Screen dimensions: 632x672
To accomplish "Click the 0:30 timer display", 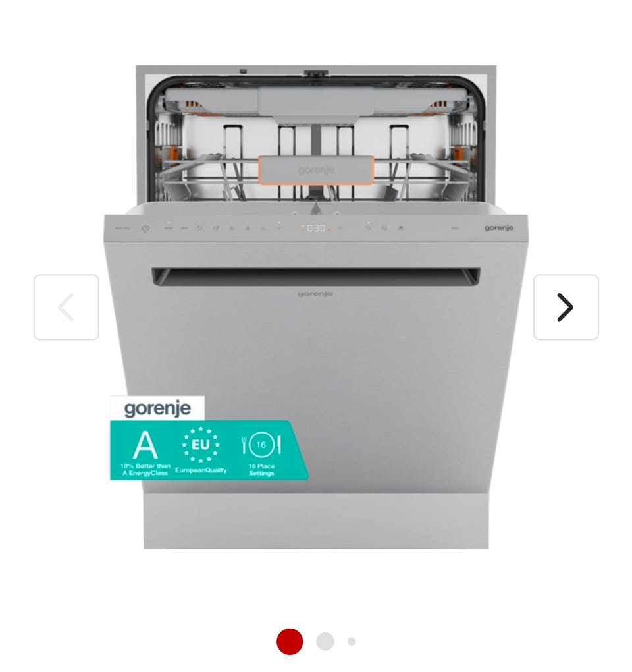I will coord(316,229).
